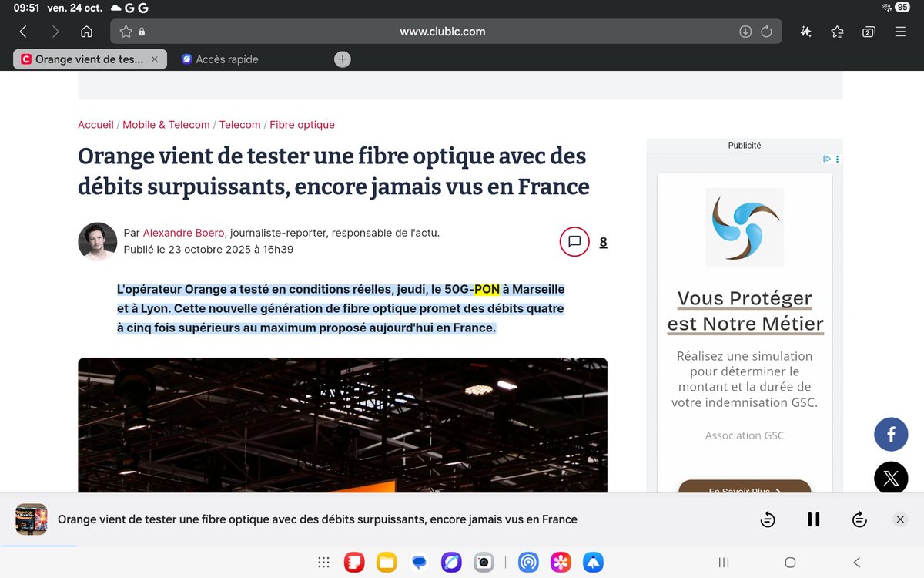Open the AI sparkle assistant icon
The height and width of the screenshot is (578, 924).
805,32
